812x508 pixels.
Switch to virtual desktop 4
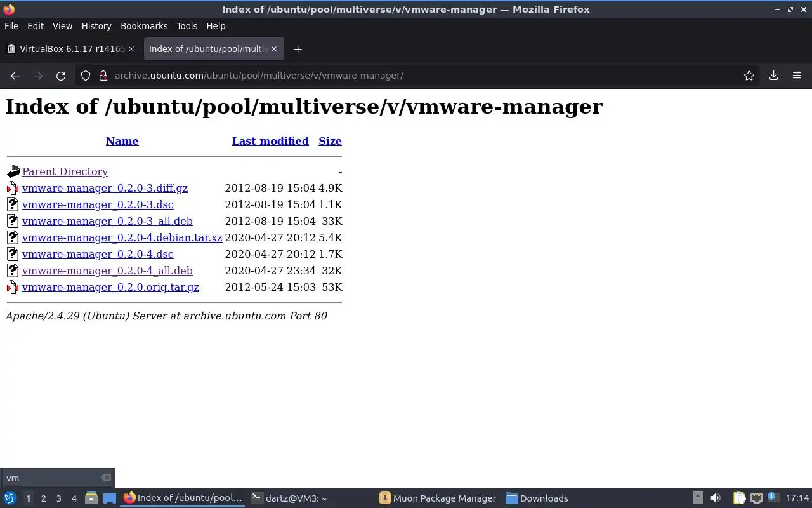(x=74, y=498)
